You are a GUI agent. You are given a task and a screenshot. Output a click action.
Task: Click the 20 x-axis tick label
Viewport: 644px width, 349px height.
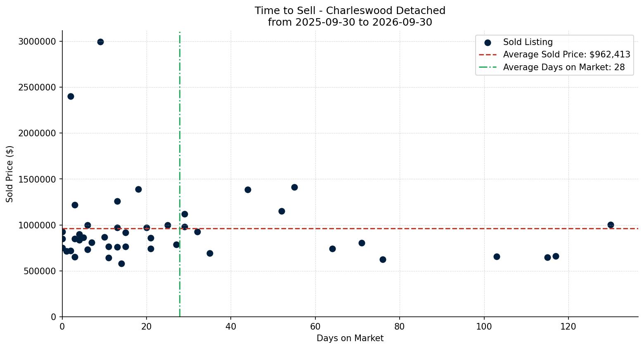[147, 326]
